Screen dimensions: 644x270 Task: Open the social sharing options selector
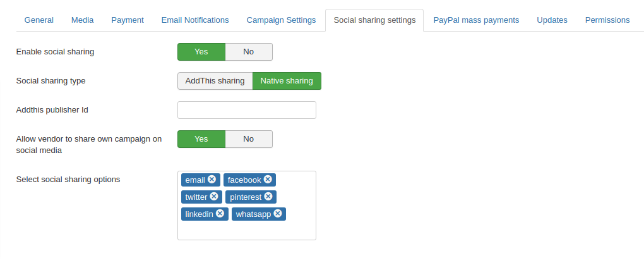click(x=246, y=231)
